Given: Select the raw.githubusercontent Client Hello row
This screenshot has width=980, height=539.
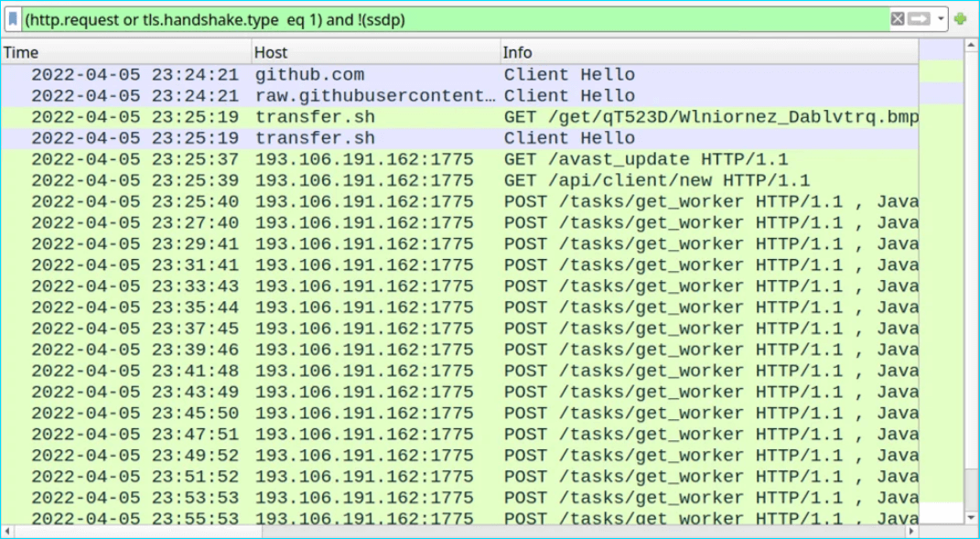Looking at the screenshot, I should [x=458, y=96].
